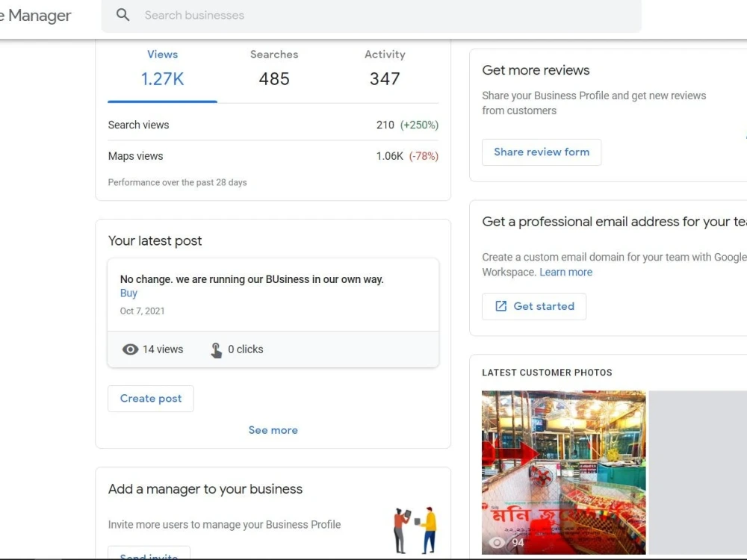
Task: Click the Get more reviews heading
Action: [536, 70]
